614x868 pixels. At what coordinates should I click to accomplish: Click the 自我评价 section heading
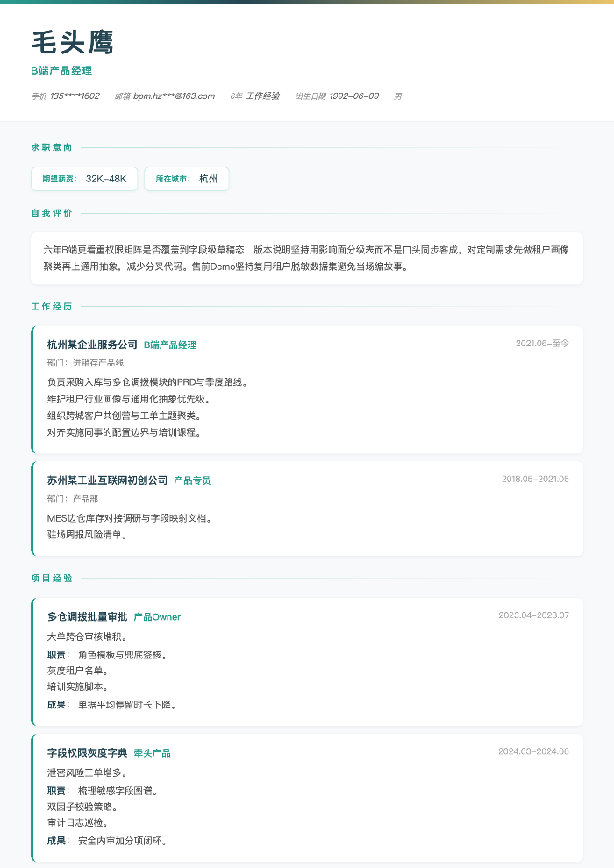pos(52,212)
